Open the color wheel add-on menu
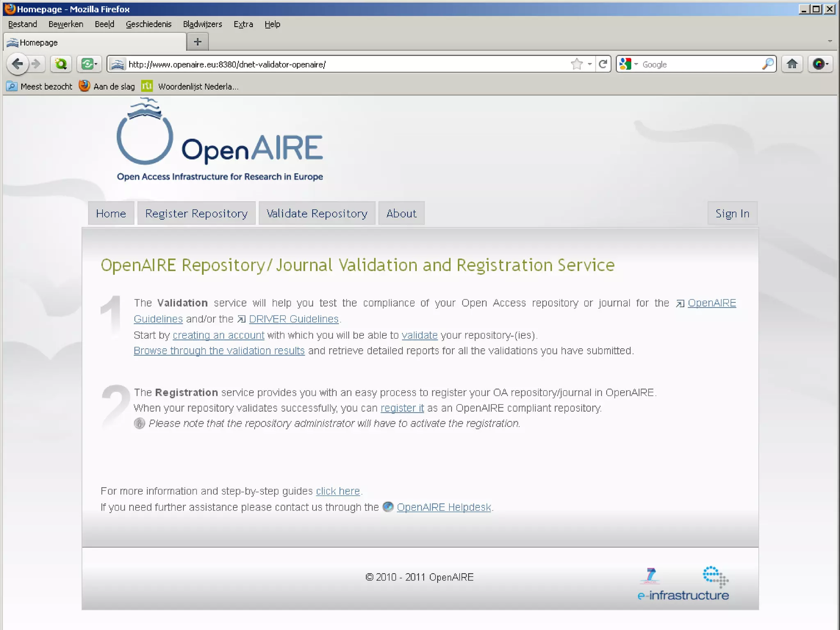 (820, 64)
